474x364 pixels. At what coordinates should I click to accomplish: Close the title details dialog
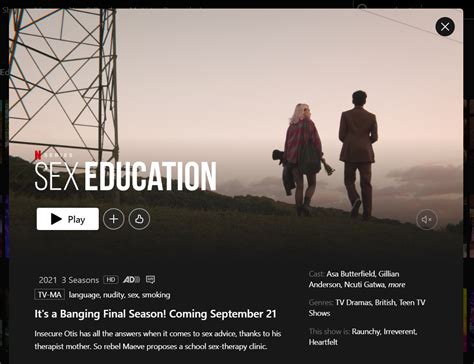coord(445,27)
